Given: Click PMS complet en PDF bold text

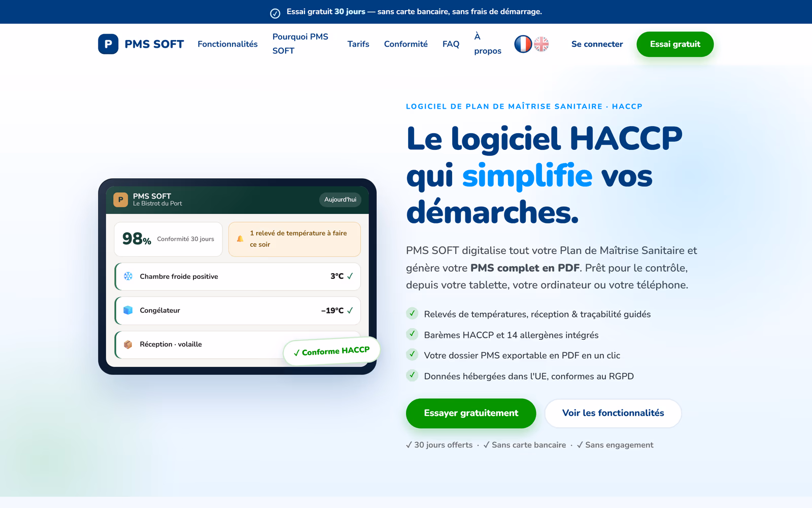Looking at the screenshot, I should click(525, 268).
